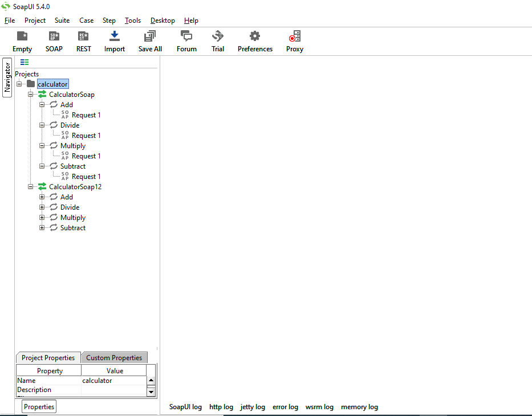532x416 pixels.
Task: Click the Multiply operation icon under CalculatorSoap
Action: 54,145
